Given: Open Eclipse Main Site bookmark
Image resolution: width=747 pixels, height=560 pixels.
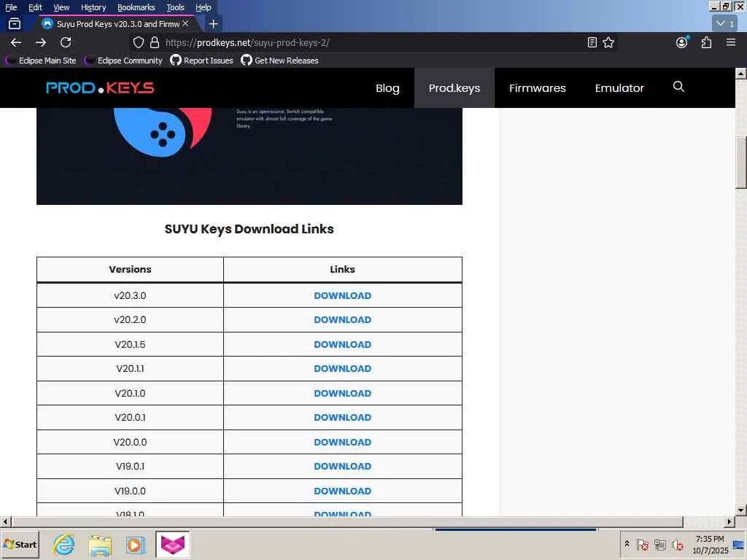Looking at the screenshot, I should pyautogui.click(x=41, y=61).
